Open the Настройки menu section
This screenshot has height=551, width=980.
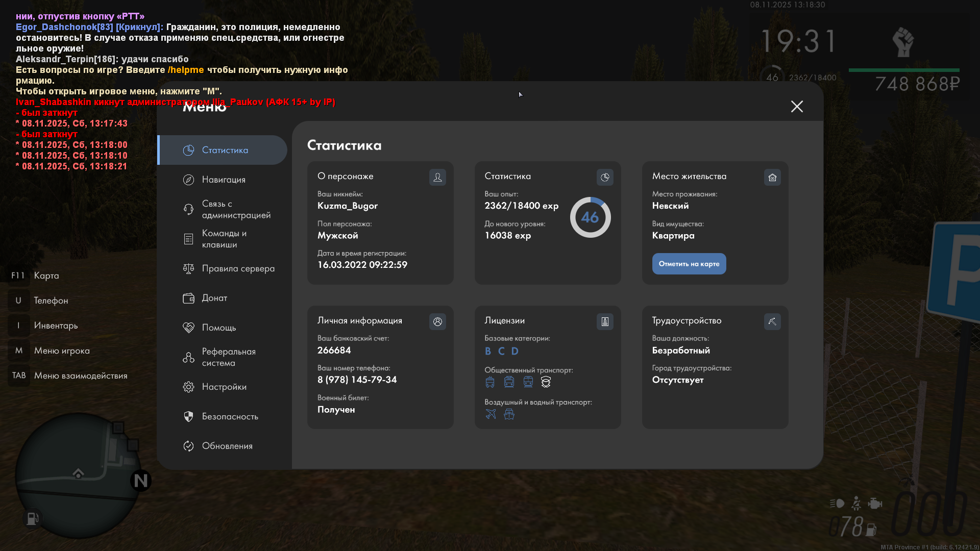point(224,387)
